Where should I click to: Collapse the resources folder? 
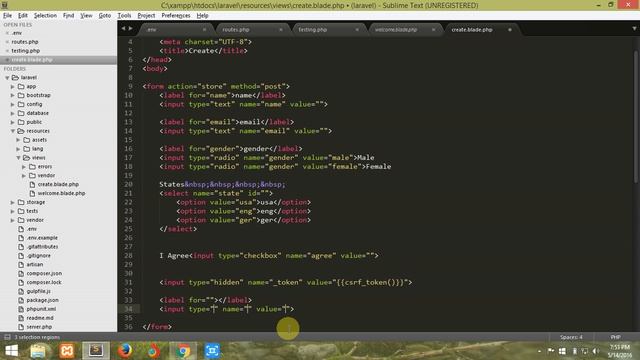[x=13, y=131]
